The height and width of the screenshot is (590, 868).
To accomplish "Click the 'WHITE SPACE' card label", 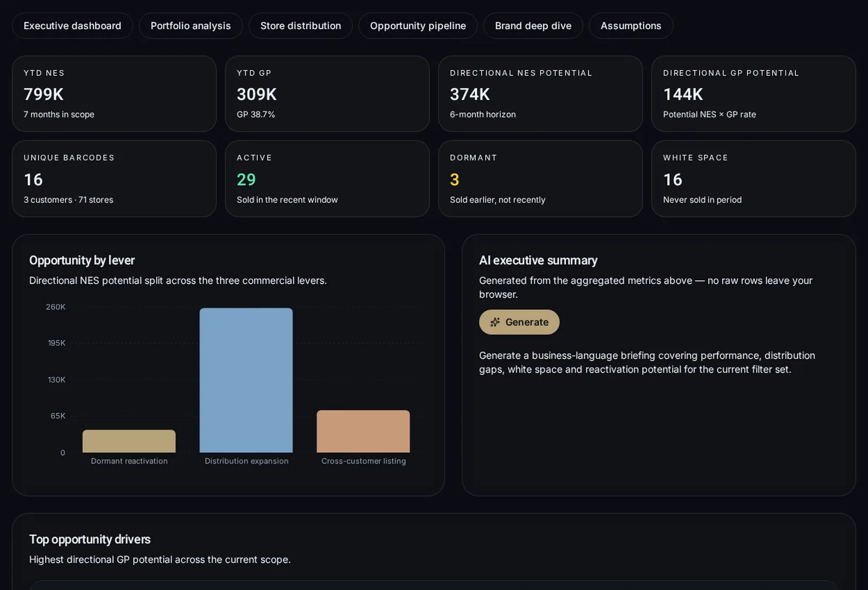I will [695, 158].
